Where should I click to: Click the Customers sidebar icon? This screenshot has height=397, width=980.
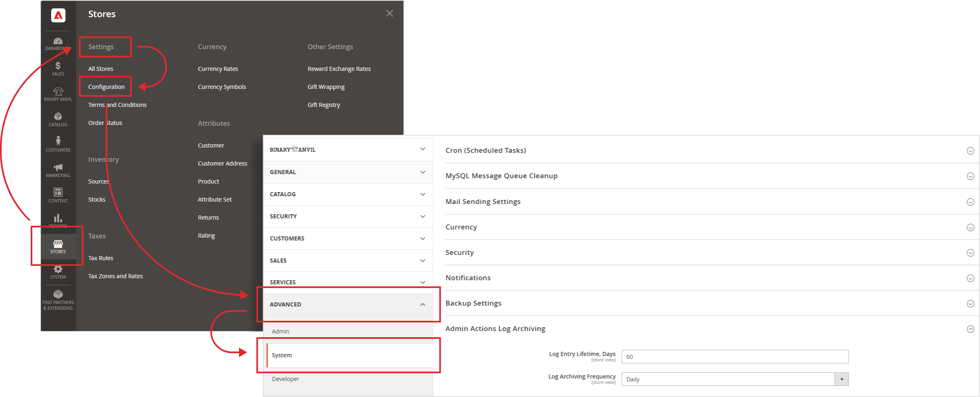[58, 144]
